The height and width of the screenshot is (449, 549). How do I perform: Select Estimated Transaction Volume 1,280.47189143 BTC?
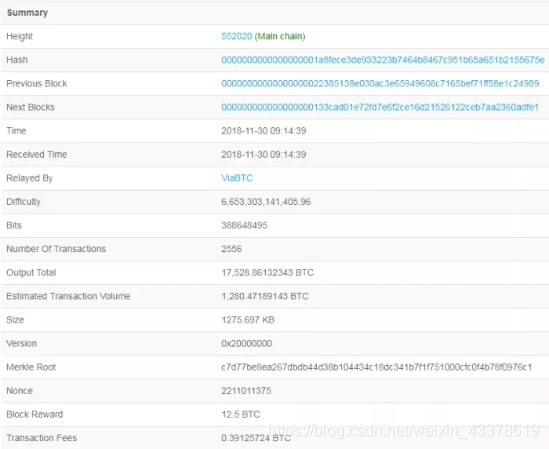click(x=265, y=296)
